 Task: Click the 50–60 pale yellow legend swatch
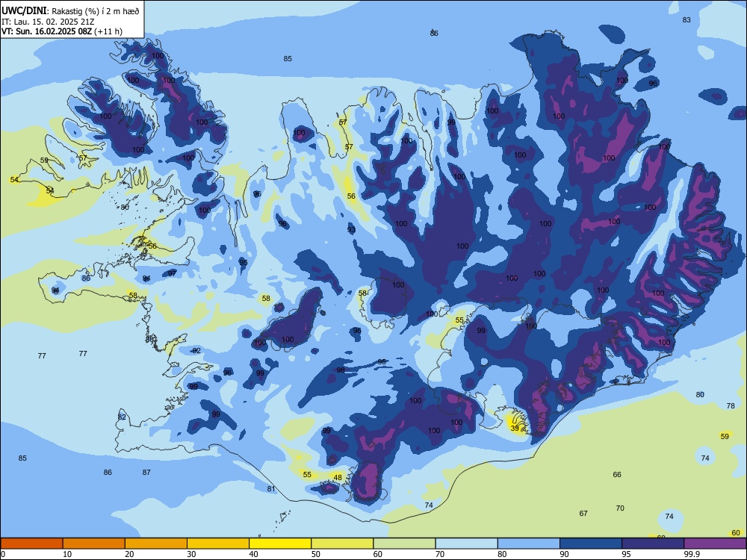tap(342, 544)
